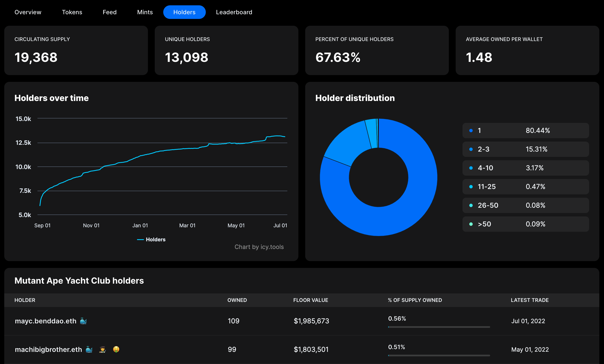The height and width of the screenshot is (364, 604).
Task: Select the Holders tab
Action: tap(184, 12)
